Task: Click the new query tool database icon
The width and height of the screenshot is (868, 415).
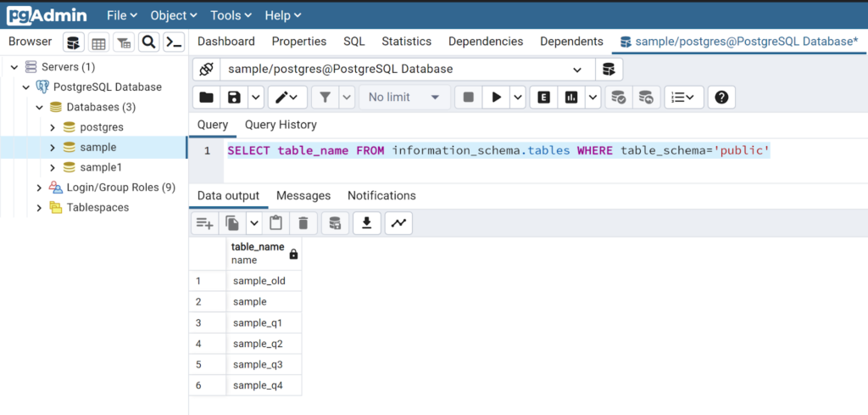Action: pyautogui.click(x=609, y=70)
